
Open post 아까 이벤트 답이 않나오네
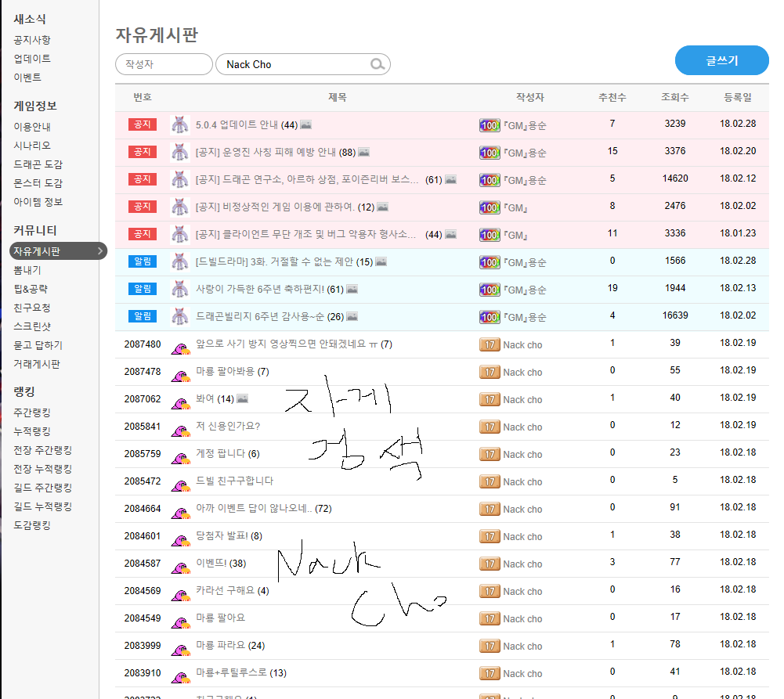(x=254, y=509)
